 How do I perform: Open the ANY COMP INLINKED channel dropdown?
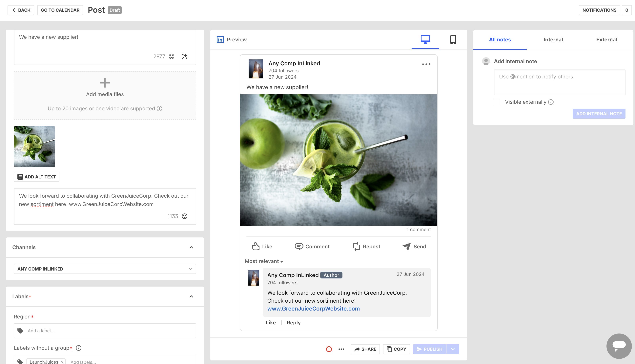click(105, 269)
